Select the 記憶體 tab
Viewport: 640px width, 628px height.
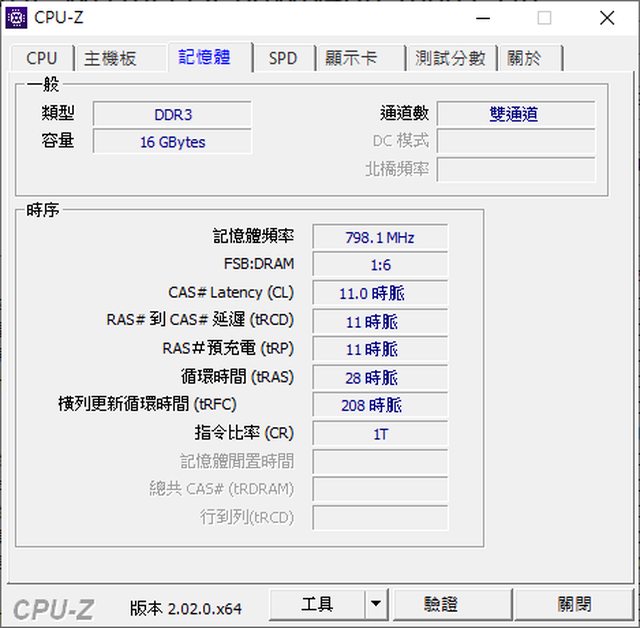[x=204, y=57]
